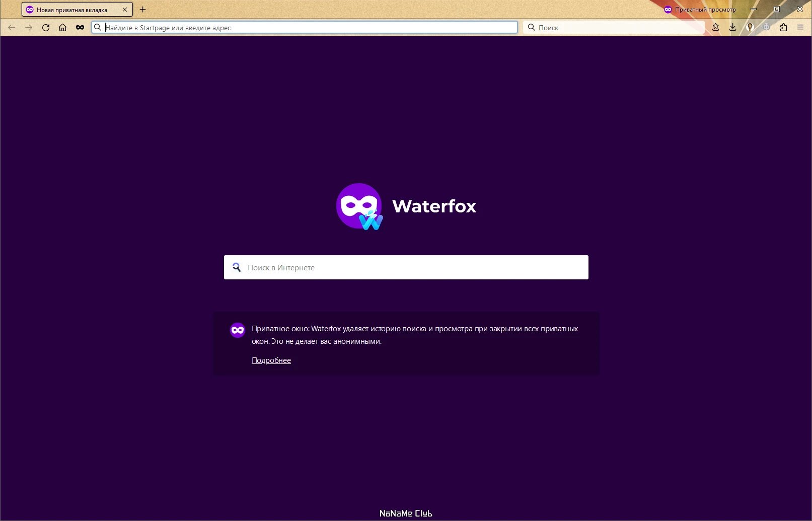Focus the "Поиск" toolbar search box
Viewport: 812px width, 521px height.
pos(614,27)
